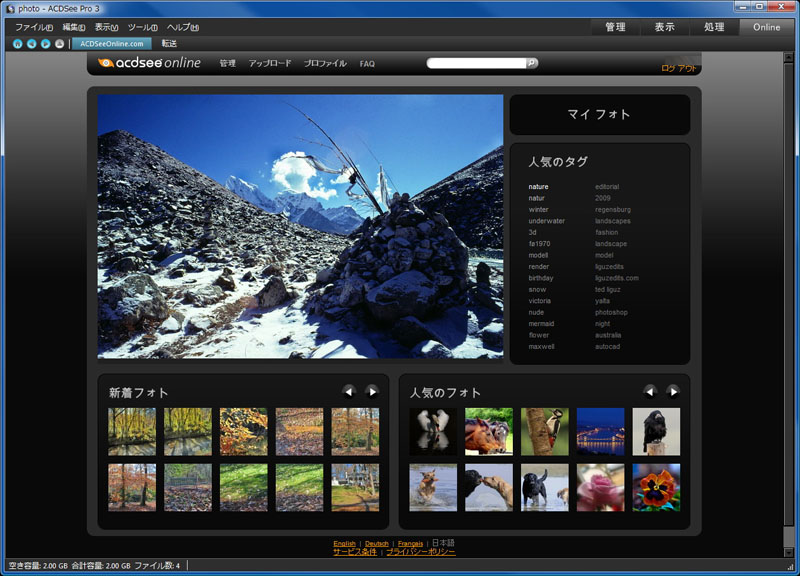
Task: Select the regensburg tag
Action: pyautogui.click(x=613, y=210)
